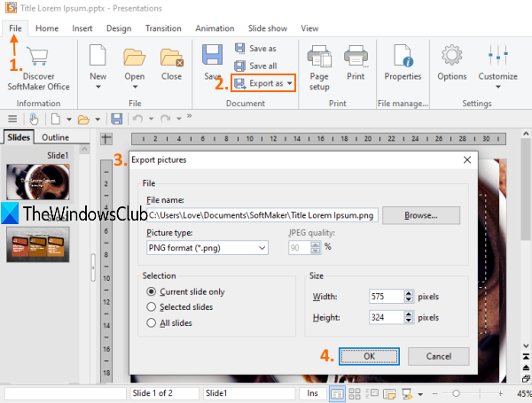This screenshot has width=532, height=403.
Task: Open redo history dropdown arrow
Action: 179,119
